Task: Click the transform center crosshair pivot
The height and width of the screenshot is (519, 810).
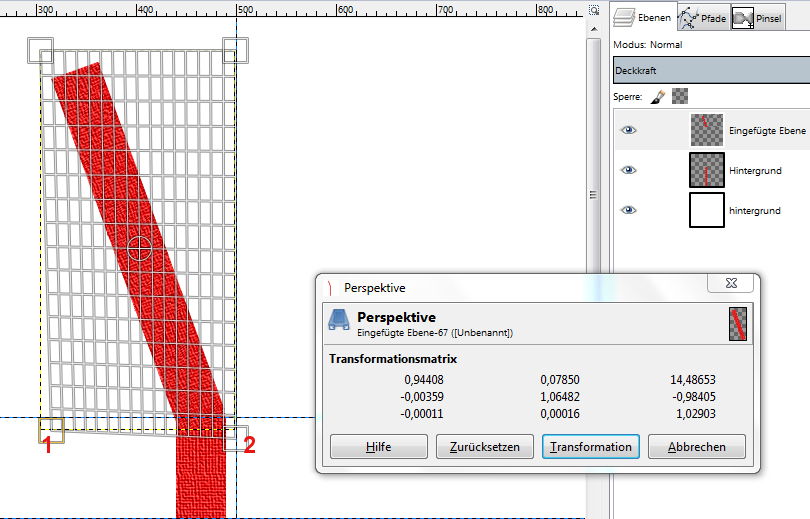Action: [139, 248]
